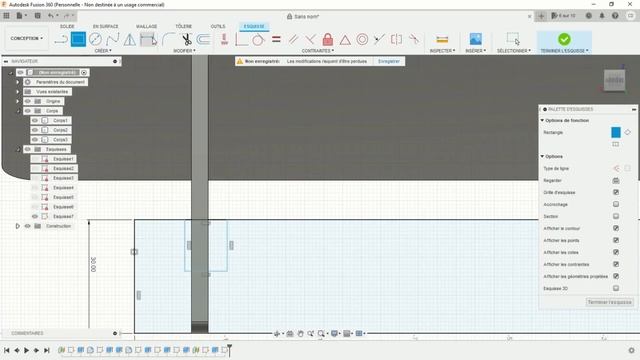Enable the Section checkbox
Screen dimensions: 640x360
(616, 216)
